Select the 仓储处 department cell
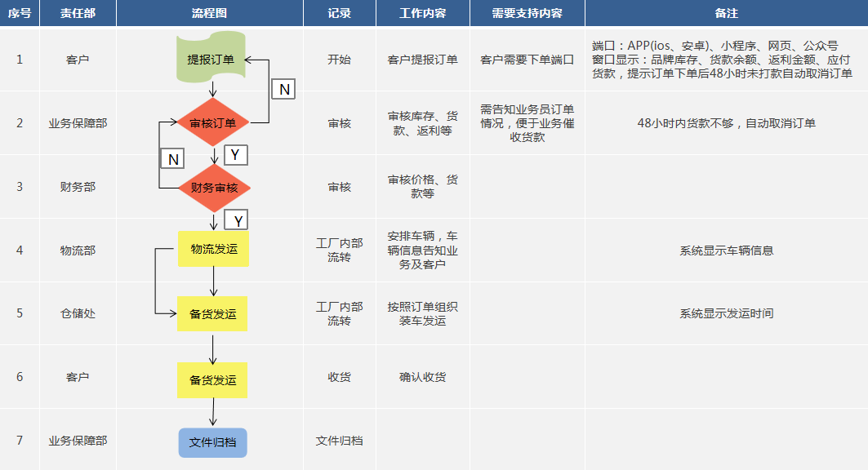Viewport: 868px width, 470px height. [x=78, y=313]
